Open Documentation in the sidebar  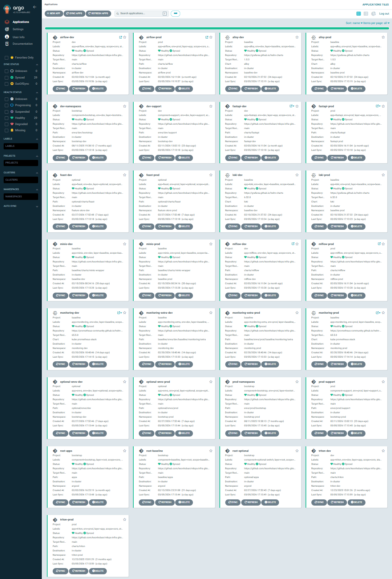coord(23,44)
